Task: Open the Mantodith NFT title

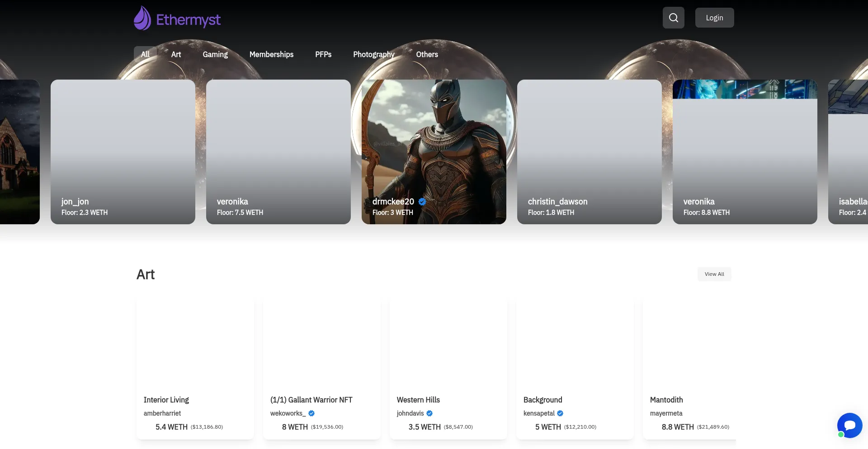Action: click(x=666, y=400)
